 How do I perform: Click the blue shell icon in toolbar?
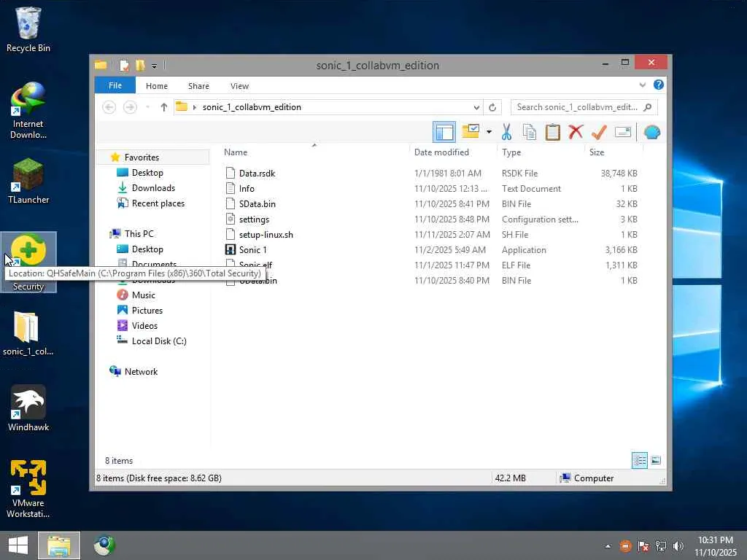651,132
